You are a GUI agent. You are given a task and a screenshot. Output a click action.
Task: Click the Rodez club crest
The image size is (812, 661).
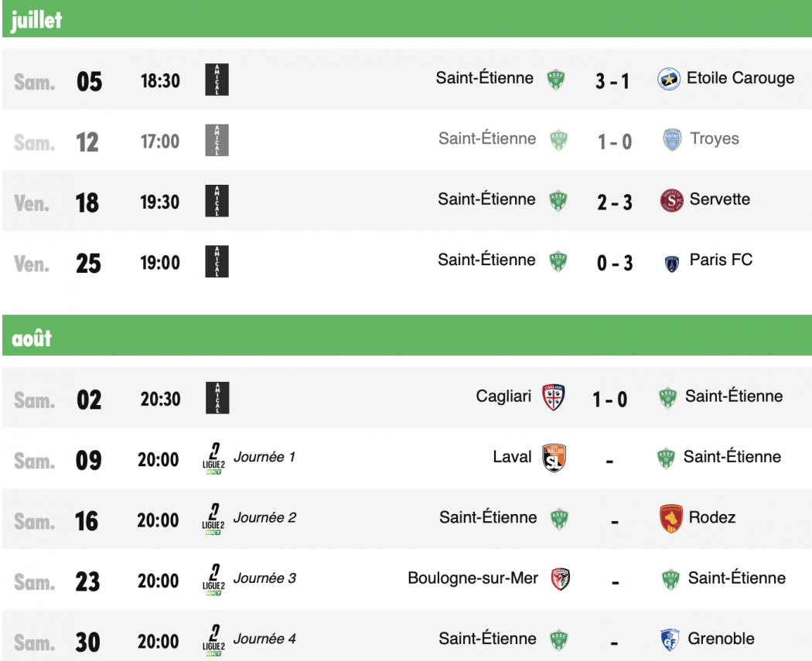tap(671, 519)
